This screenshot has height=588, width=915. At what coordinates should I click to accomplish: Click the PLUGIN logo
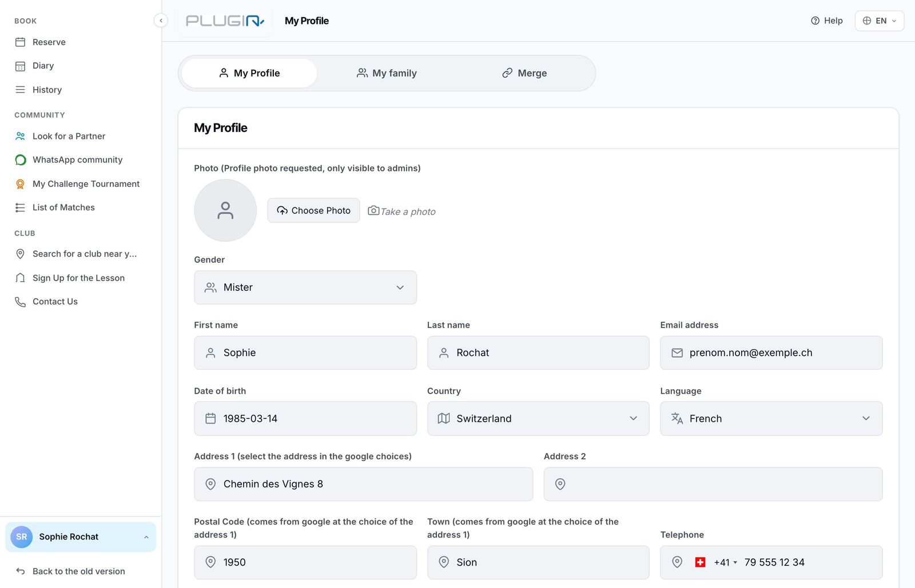225,21
